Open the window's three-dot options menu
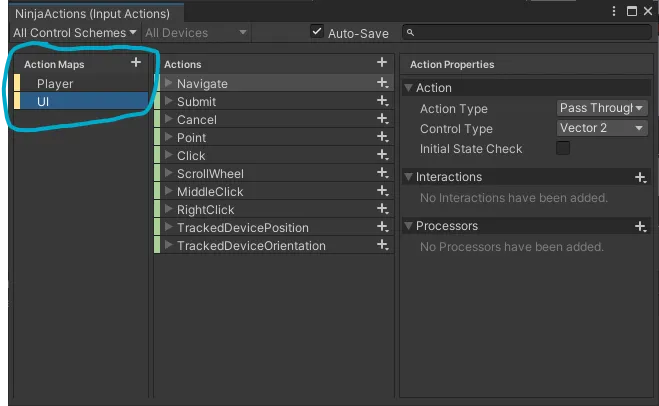 click(614, 11)
